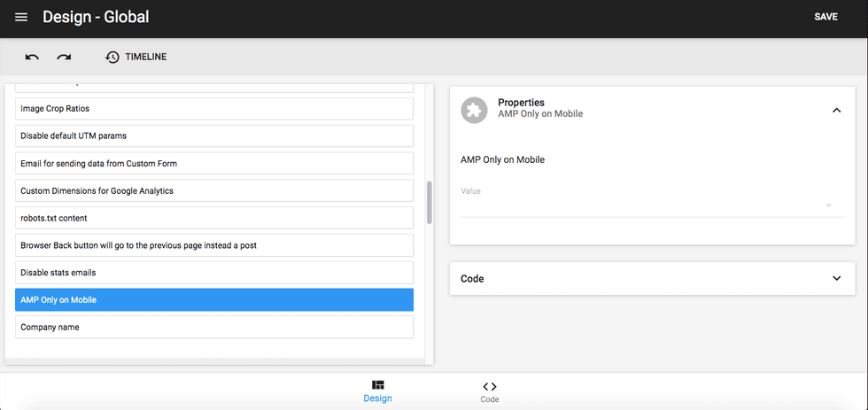Click the Design tab layout icon

click(378, 386)
